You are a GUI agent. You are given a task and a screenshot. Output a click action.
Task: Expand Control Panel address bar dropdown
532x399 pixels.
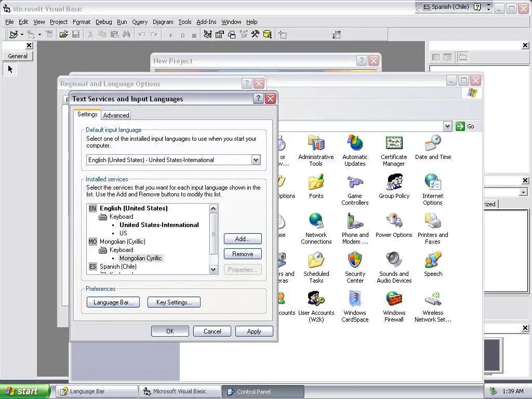point(447,126)
